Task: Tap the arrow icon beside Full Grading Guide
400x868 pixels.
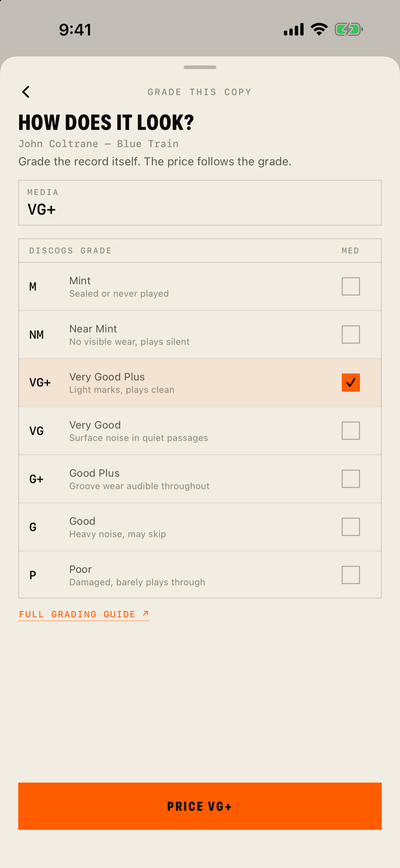Action: [x=145, y=614]
